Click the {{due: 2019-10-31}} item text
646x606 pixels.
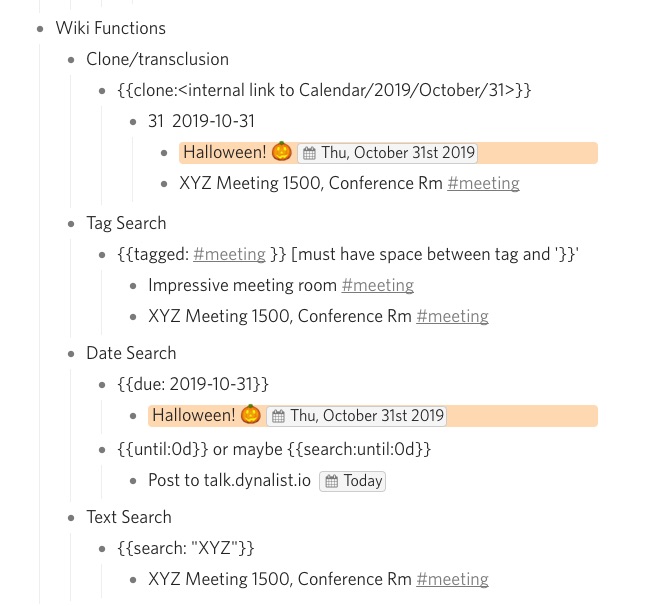click(x=193, y=384)
